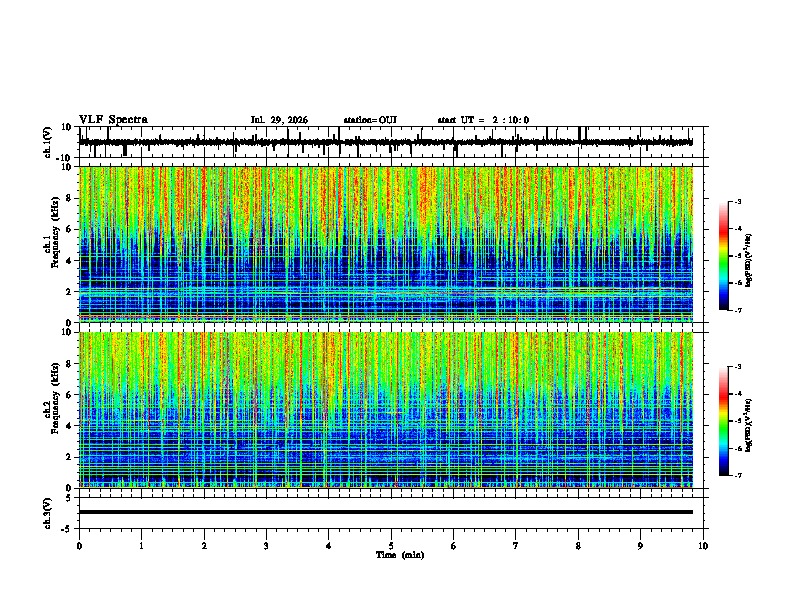
Task: Click the 'Time (min)' axis label
Action: click(400, 555)
